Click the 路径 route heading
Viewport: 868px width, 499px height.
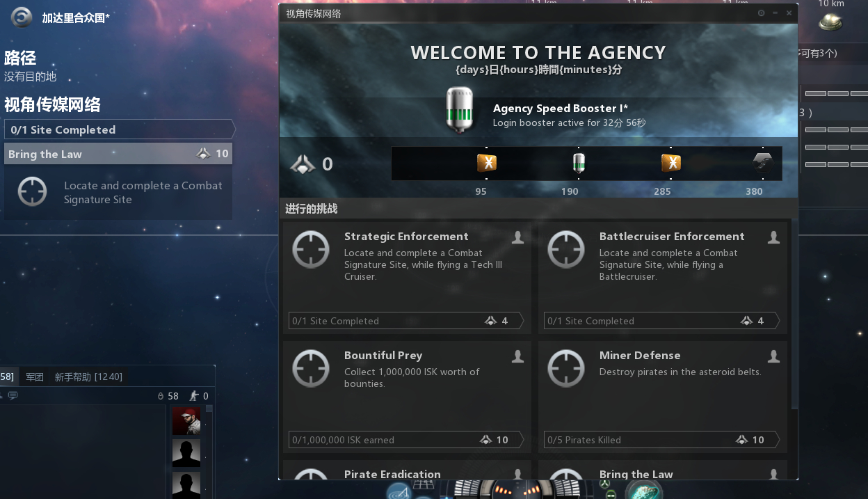(20, 58)
